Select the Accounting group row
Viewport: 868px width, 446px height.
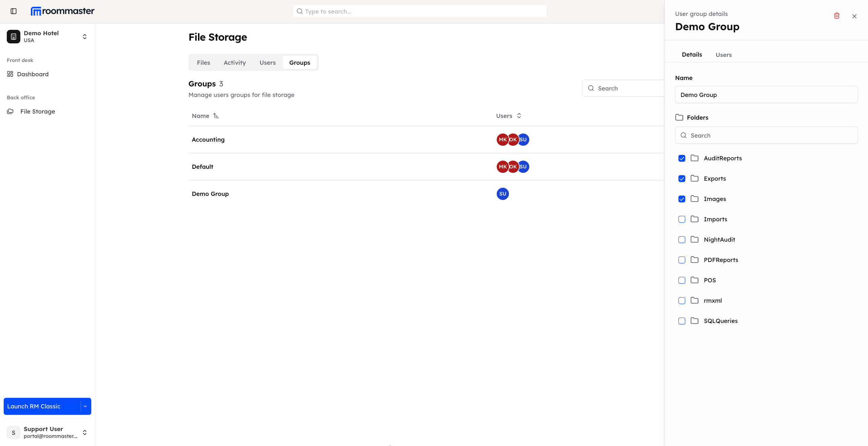click(208, 139)
